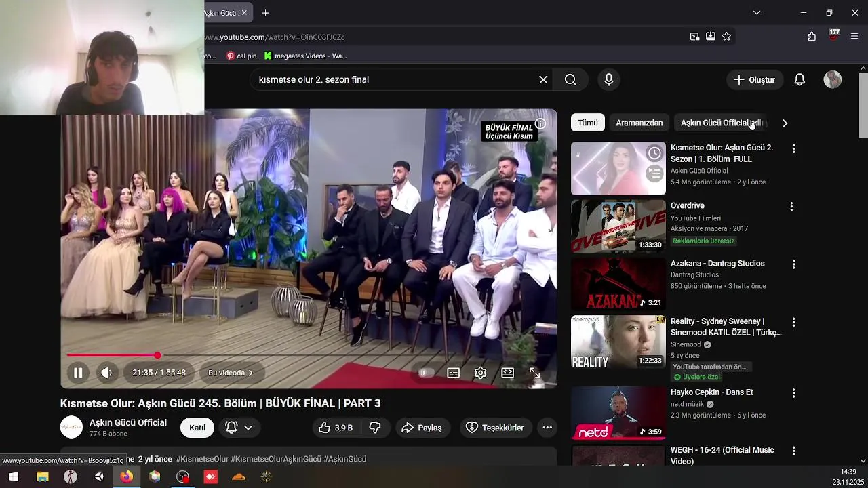Run the search with the magnifier button
This screenshot has height=488, width=868.
[x=570, y=79]
